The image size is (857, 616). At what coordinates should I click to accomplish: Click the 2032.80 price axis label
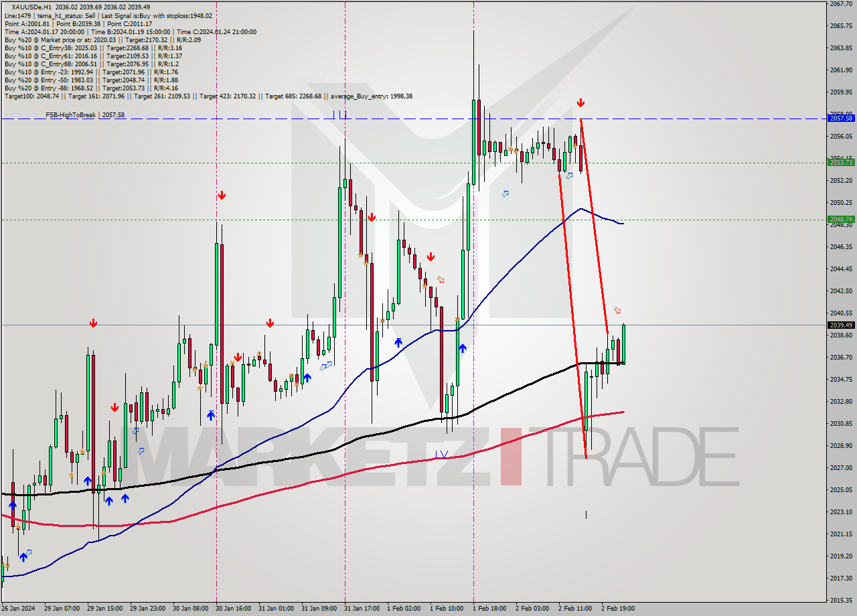point(841,401)
